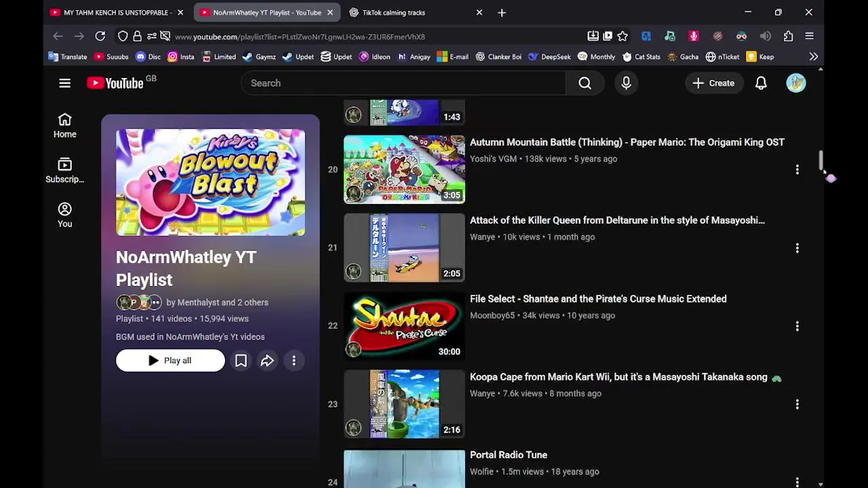The image size is (868, 488).
Task: Reload the page in browser toolbar
Action: click(100, 37)
